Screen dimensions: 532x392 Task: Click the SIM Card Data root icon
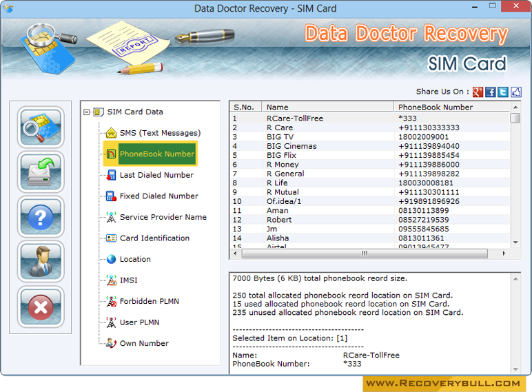click(99, 112)
